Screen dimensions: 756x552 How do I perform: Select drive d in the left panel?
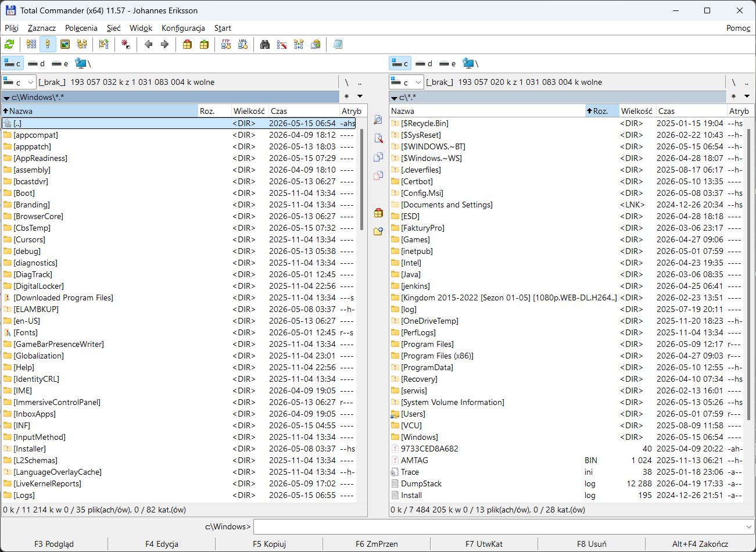pyautogui.click(x=37, y=63)
